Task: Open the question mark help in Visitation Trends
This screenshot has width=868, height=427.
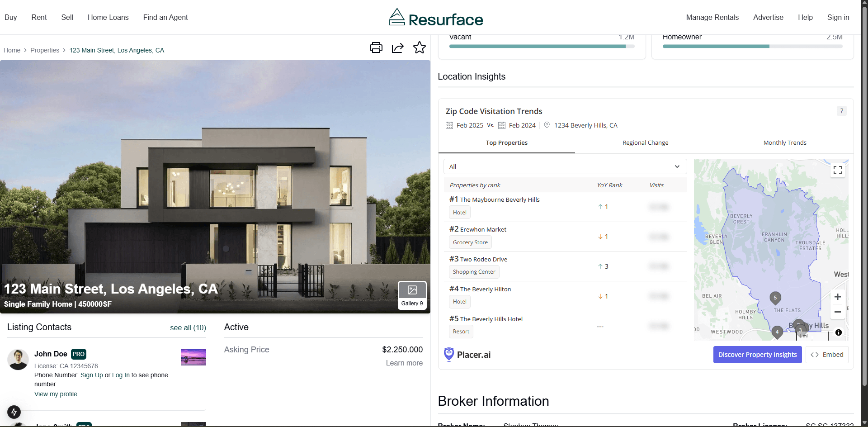Action: point(841,111)
